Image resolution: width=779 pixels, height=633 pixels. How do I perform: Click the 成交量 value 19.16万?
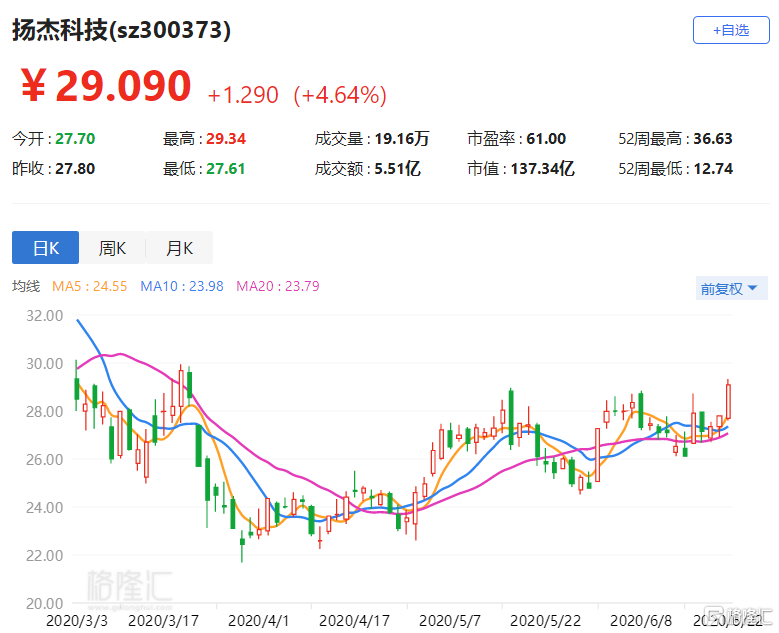click(x=402, y=139)
